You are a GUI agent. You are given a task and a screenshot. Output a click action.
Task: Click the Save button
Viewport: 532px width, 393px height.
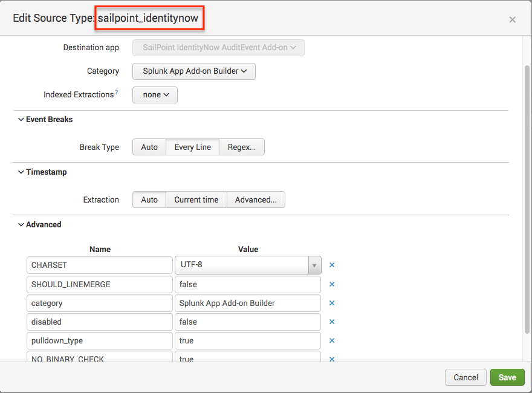(x=507, y=377)
